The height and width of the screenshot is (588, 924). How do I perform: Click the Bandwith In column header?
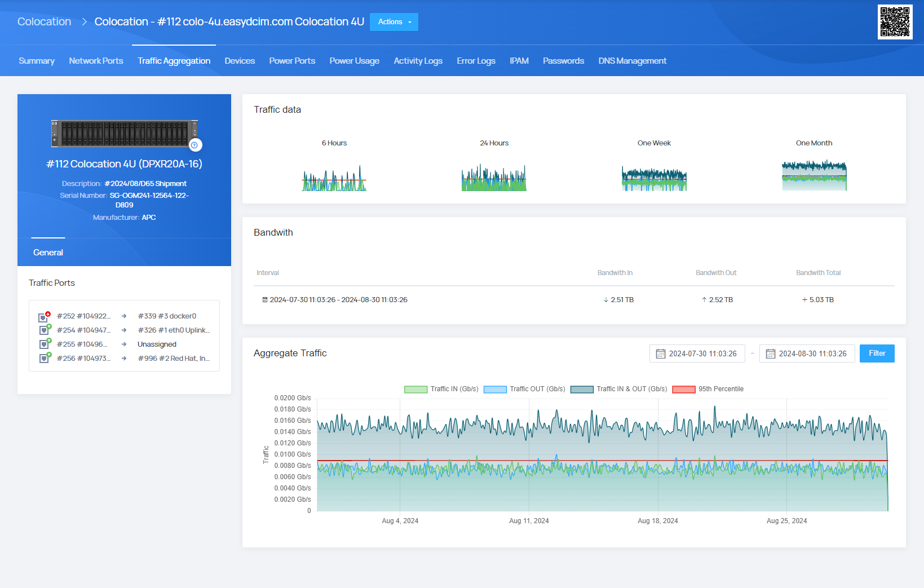point(615,273)
